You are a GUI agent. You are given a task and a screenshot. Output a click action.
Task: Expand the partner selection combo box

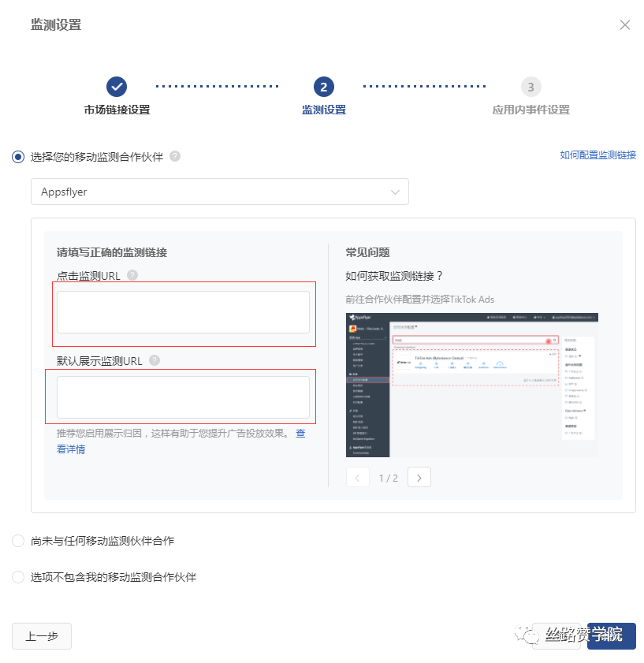click(x=219, y=192)
